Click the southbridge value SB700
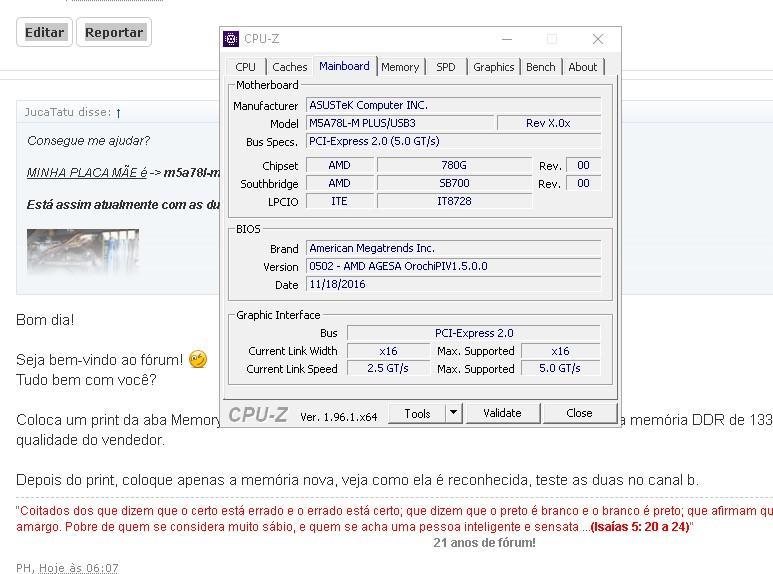Image resolution: width=773 pixels, height=574 pixels. [x=454, y=183]
